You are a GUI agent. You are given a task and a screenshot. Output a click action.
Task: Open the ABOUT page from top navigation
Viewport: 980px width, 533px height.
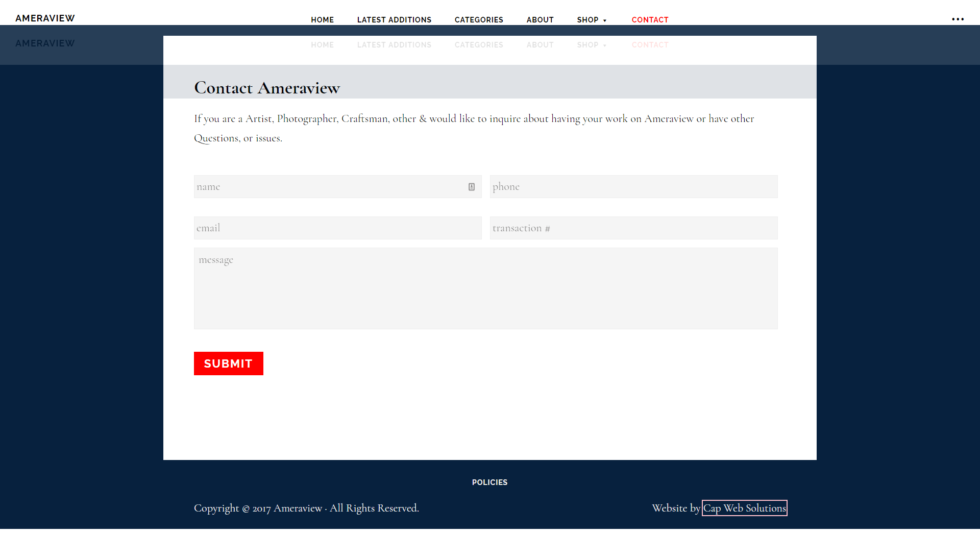pos(540,20)
